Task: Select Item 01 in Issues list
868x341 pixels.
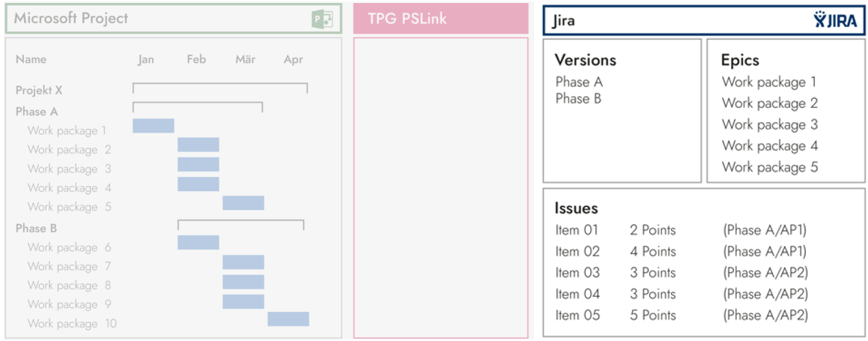Action: 577,230
